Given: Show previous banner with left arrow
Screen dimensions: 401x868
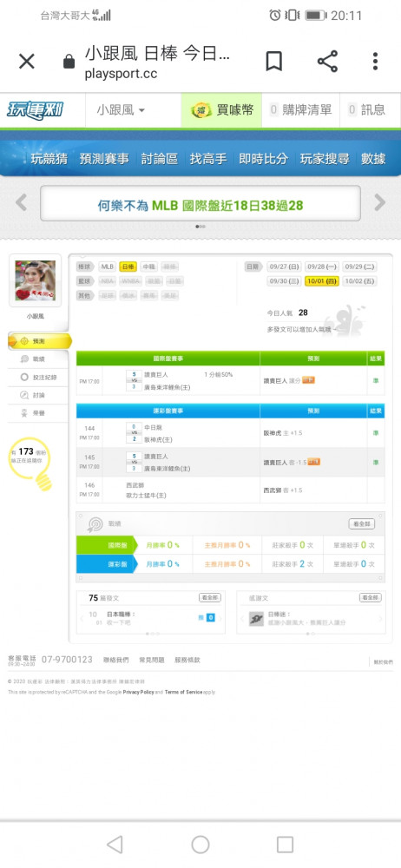Looking at the screenshot, I should [21, 202].
